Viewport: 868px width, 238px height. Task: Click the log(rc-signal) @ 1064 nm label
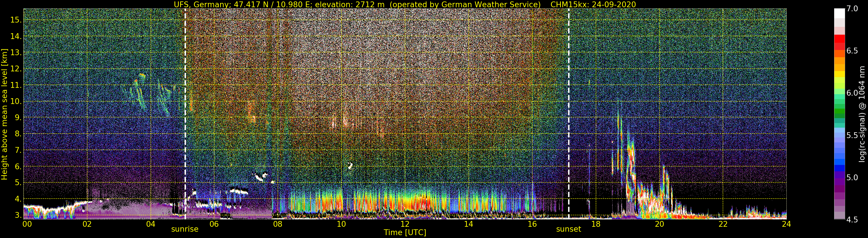point(862,114)
